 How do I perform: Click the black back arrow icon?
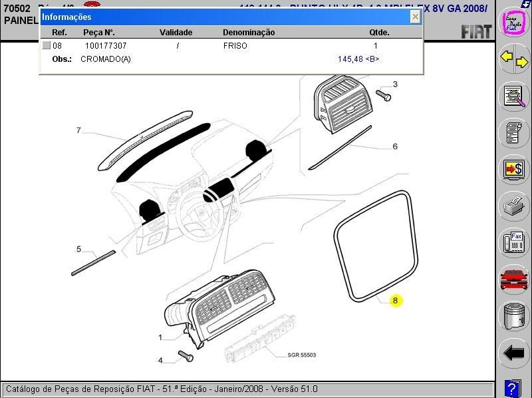point(514,353)
